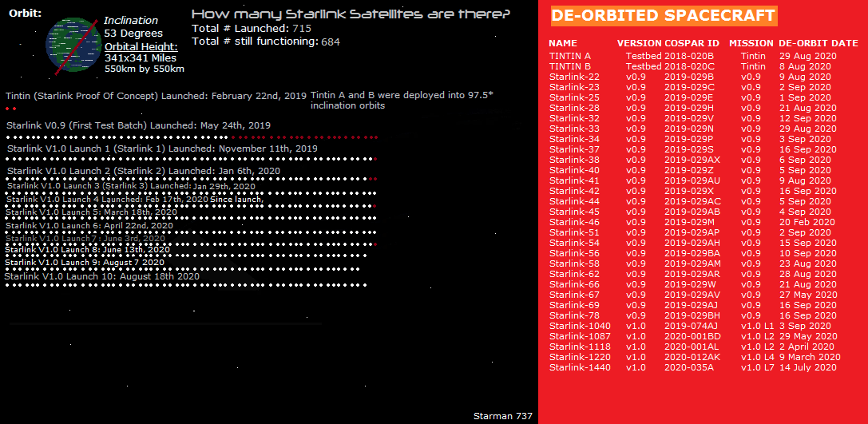
Task: Click 'Tintin A and B were deployed' note
Action: click(402, 100)
